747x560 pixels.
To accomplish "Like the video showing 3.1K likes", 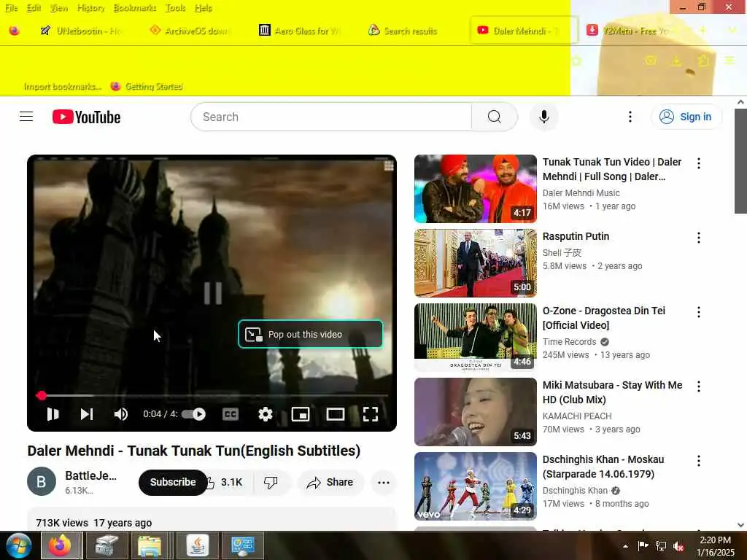I will 226,483.
